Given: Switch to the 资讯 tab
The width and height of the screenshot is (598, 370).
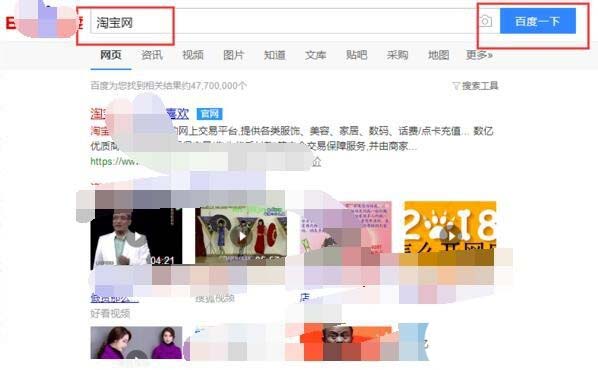Looking at the screenshot, I should (x=152, y=55).
